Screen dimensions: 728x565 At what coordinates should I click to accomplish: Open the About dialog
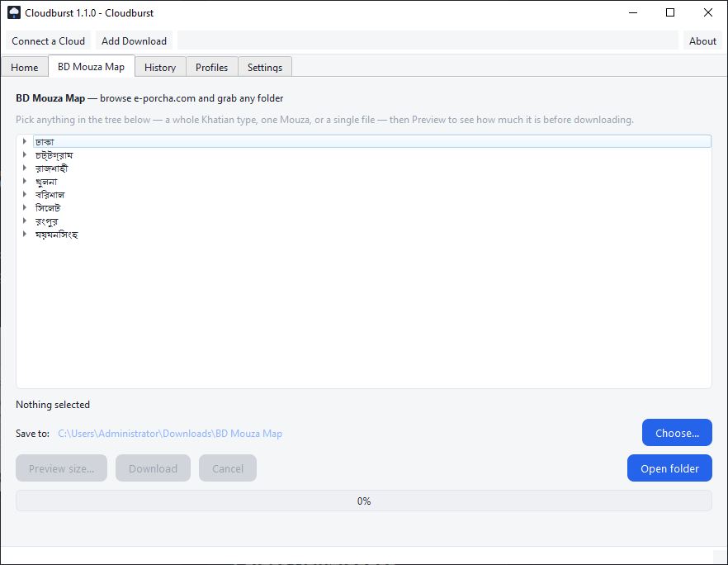click(702, 41)
